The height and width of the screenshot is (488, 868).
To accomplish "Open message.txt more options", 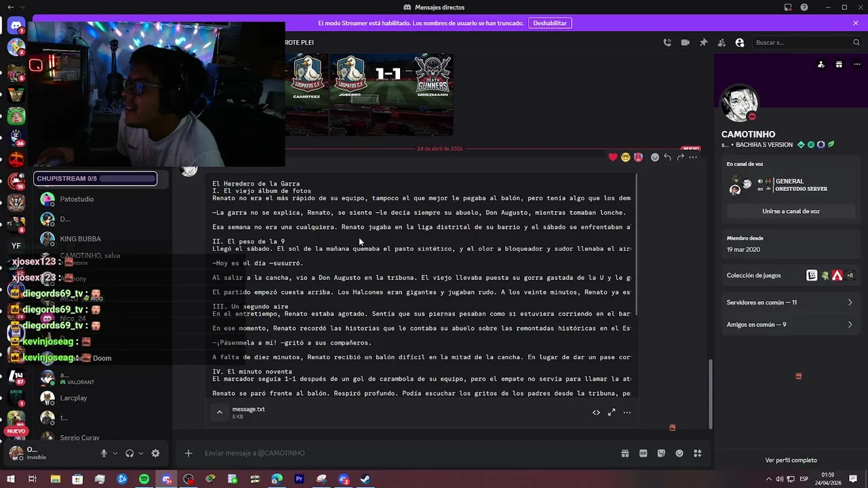I will 627,412.
